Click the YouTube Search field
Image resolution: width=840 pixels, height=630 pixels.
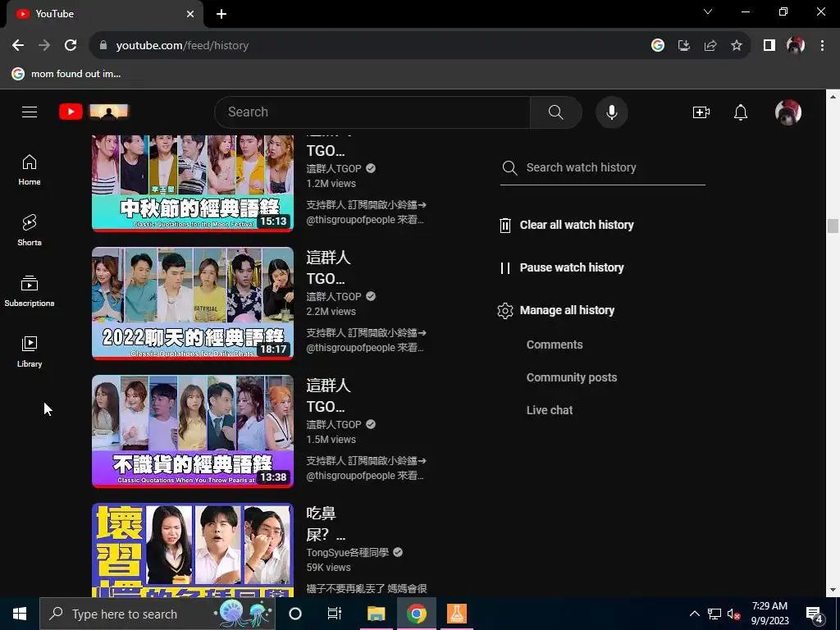372,112
